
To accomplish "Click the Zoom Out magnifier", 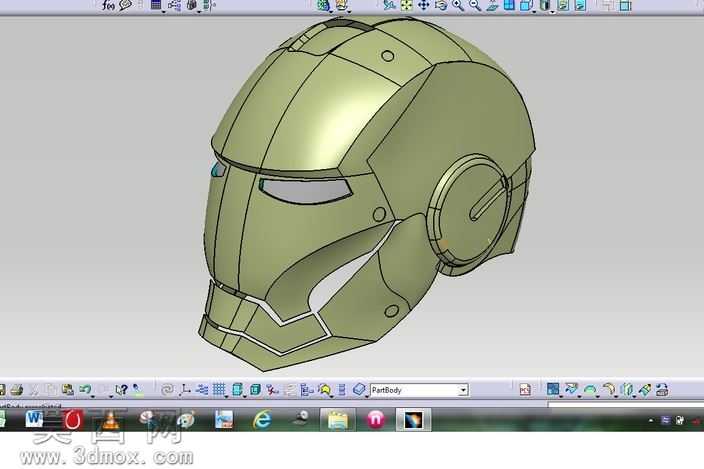I will tap(475, 5).
